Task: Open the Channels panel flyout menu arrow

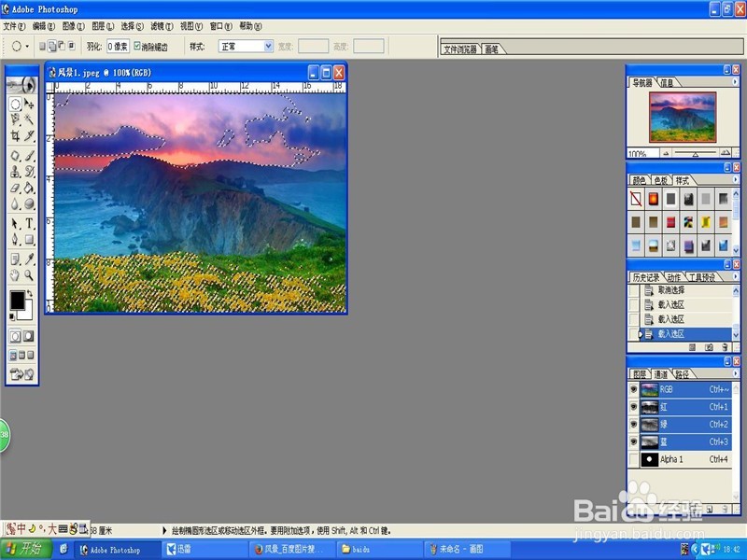Action: pos(735,373)
